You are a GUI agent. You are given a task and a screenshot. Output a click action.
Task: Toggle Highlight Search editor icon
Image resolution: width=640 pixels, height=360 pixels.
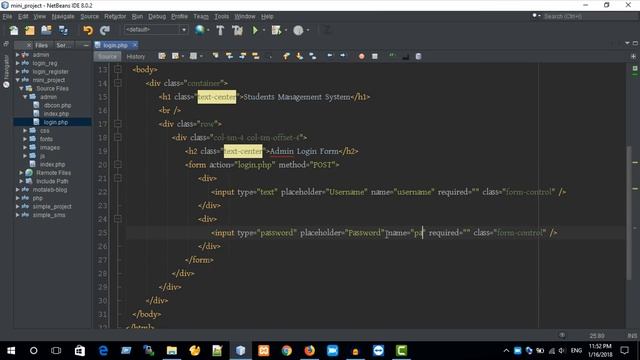pos(256,56)
